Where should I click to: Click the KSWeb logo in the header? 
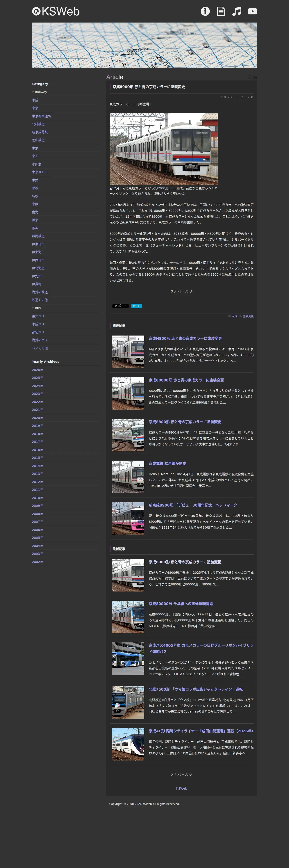click(56, 11)
